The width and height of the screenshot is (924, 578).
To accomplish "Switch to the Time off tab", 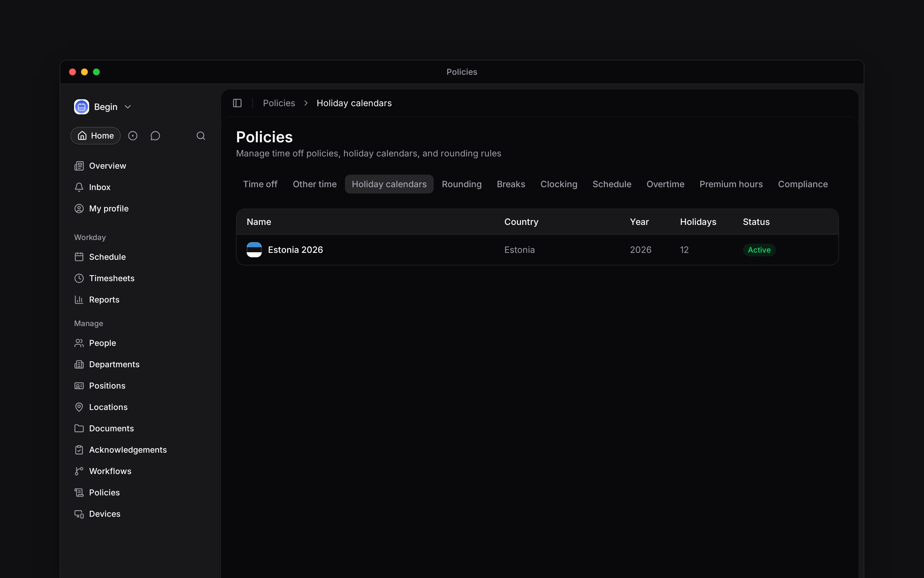I will [261, 184].
